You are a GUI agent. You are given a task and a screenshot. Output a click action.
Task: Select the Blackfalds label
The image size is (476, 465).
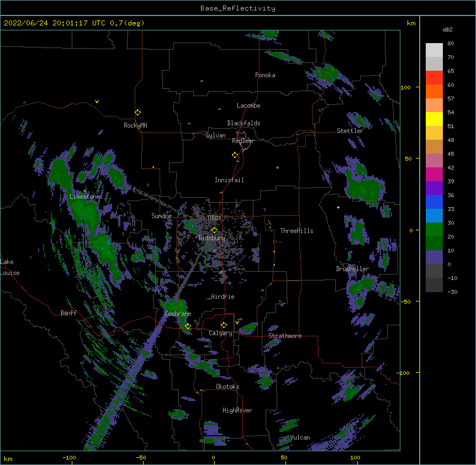pos(244,123)
